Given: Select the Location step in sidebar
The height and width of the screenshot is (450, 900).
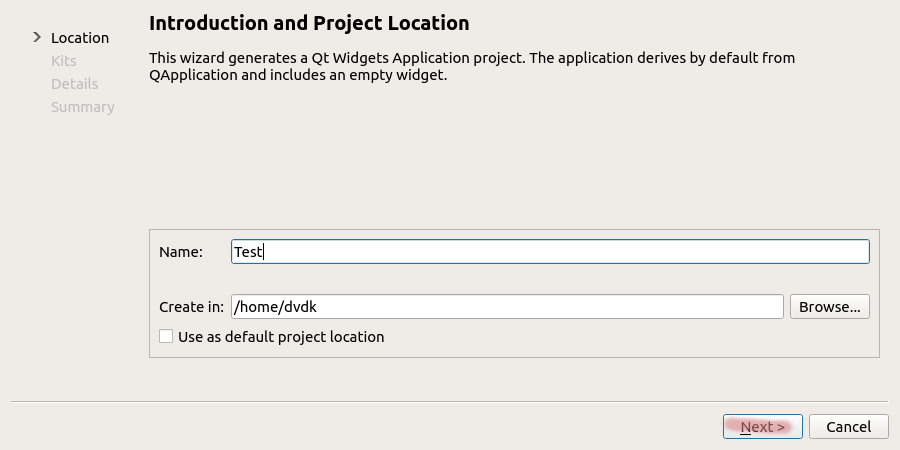Looking at the screenshot, I should click(x=79, y=38).
